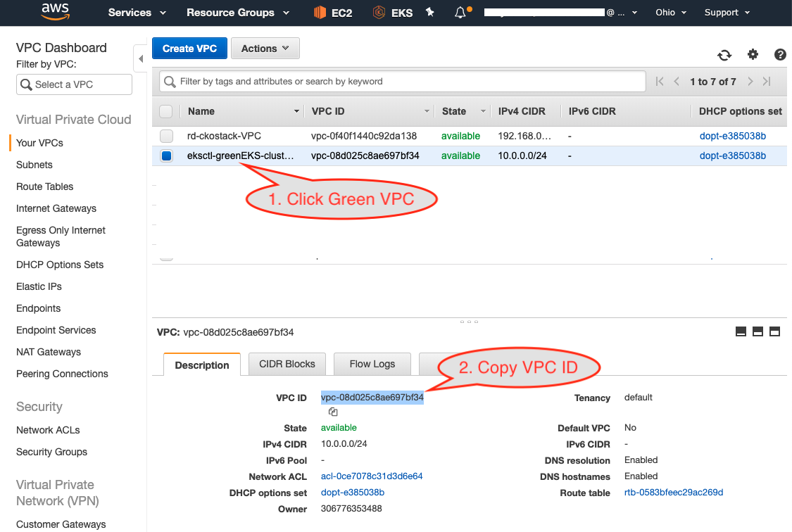Open the console settings gear

[x=753, y=55]
